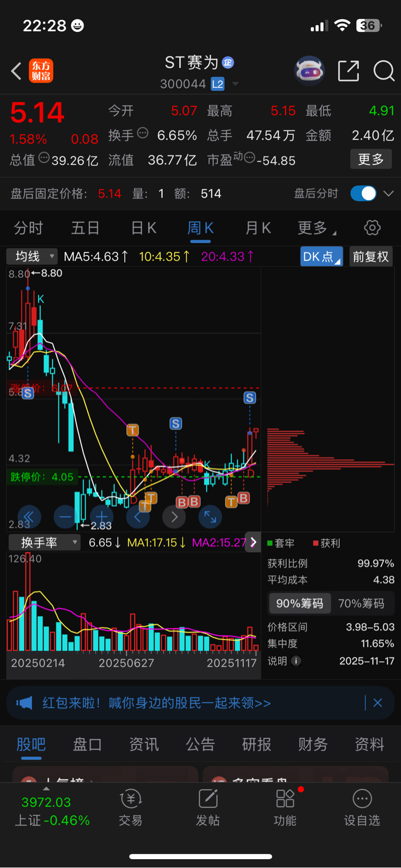Open the 更多 chart period menu

point(317,228)
